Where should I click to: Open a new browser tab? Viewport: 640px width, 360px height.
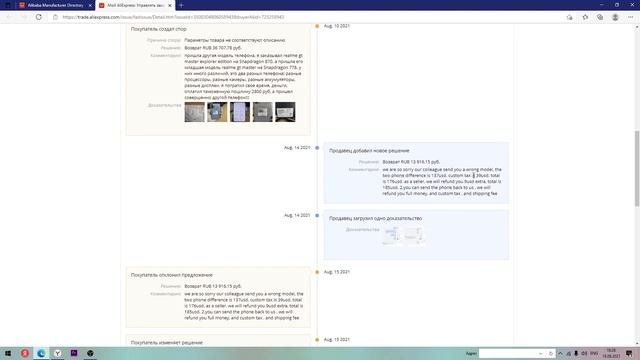tap(181, 5)
